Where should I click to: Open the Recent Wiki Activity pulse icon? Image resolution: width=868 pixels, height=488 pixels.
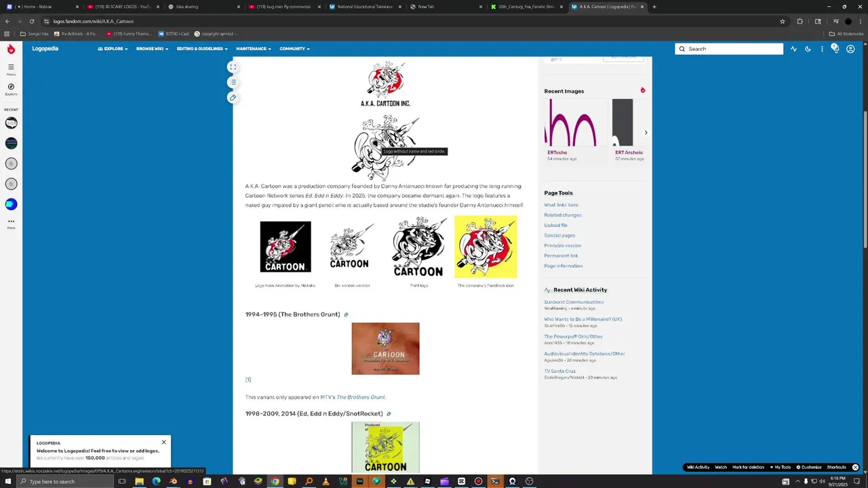pos(793,49)
